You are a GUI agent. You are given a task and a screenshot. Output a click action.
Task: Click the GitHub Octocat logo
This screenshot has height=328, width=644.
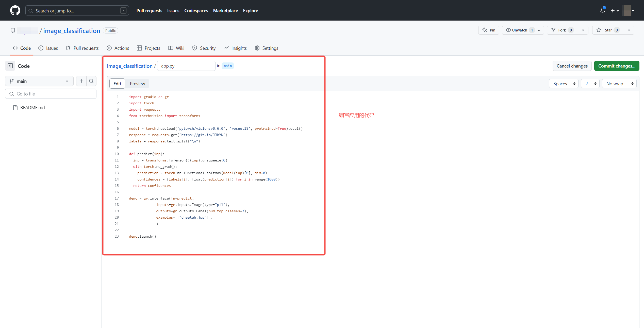coord(15,11)
